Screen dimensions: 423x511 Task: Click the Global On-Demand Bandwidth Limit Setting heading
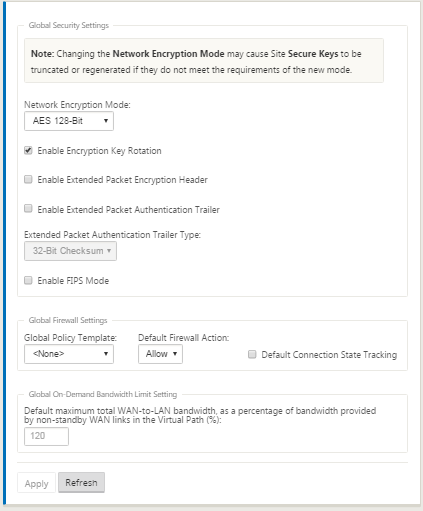tap(103, 394)
